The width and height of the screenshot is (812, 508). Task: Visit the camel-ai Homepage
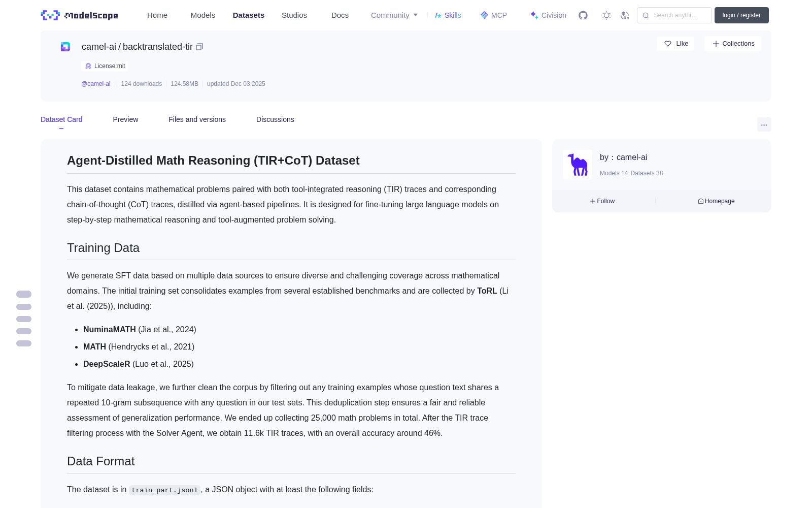pyautogui.click(x=716, y=201)
